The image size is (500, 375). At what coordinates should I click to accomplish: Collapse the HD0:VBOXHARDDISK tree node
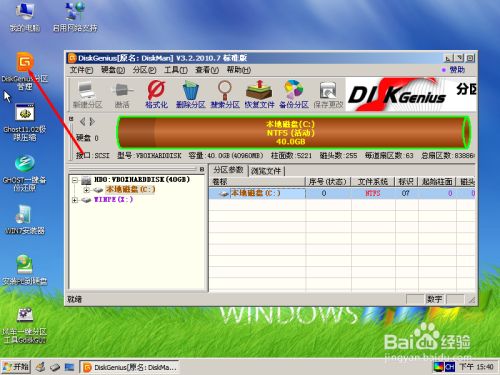[75, 180]
